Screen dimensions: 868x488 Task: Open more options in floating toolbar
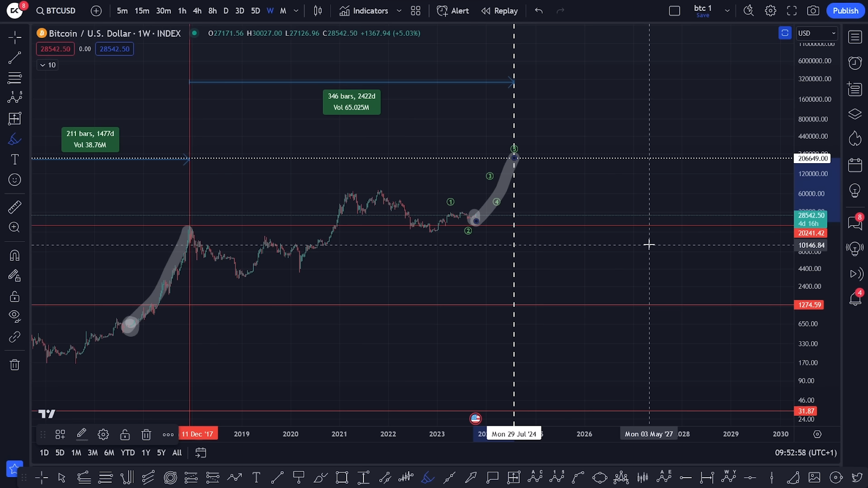point(168,434)
